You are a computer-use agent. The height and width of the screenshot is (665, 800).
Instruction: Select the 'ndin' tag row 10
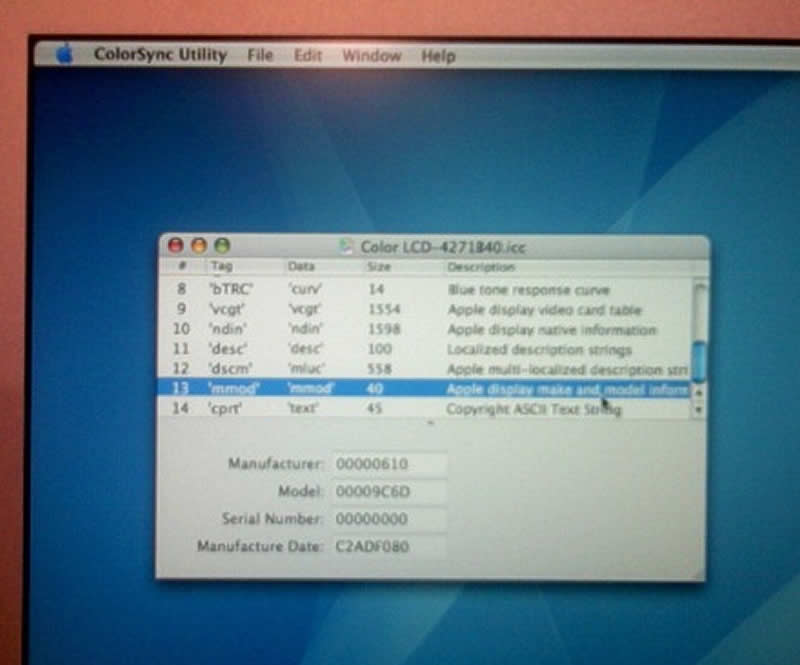(x=426, y=329)
